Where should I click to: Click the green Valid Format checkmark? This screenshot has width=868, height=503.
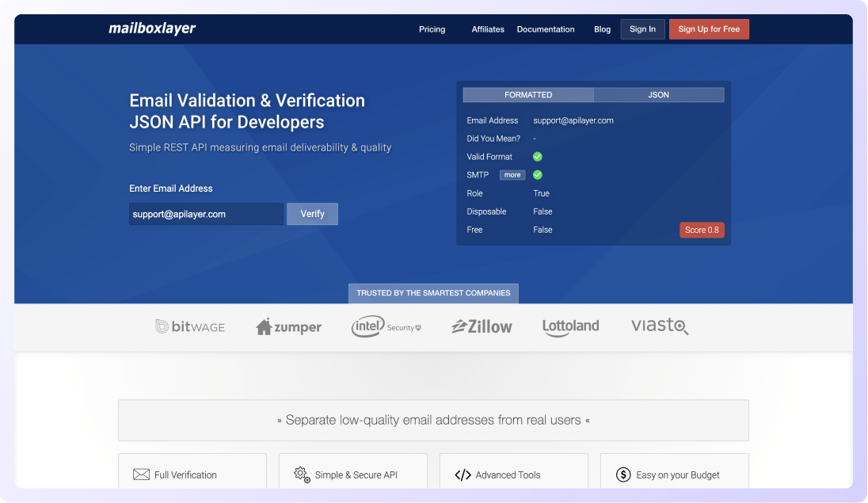click(538, 157)
